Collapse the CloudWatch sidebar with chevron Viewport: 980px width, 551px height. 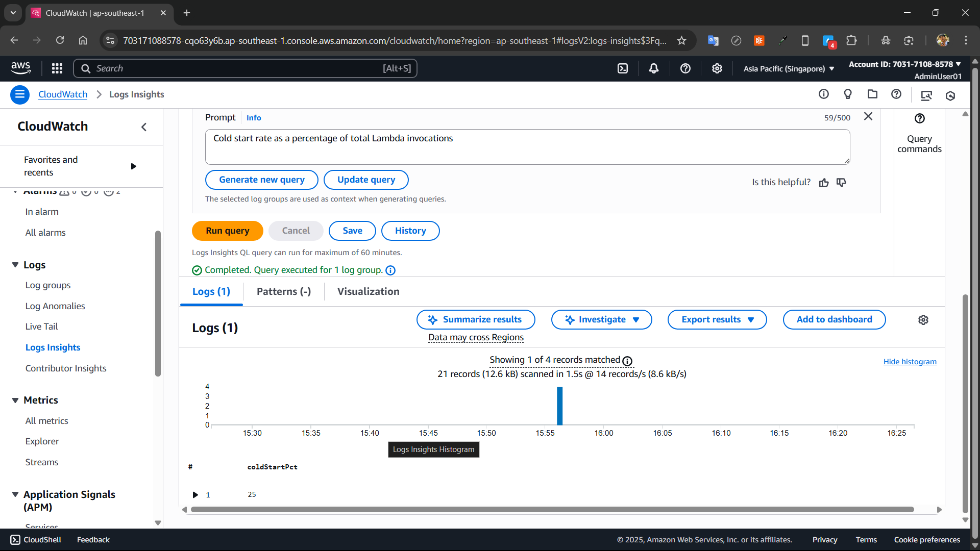(x=144, y=127)
